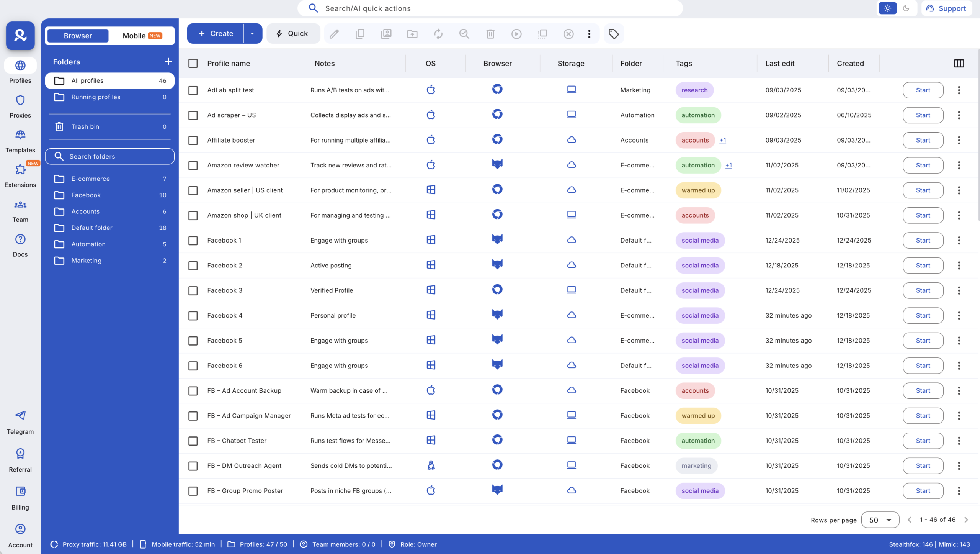980x554 pixels.
Task: Open the Templates section
Action: (x=20, y=139)
